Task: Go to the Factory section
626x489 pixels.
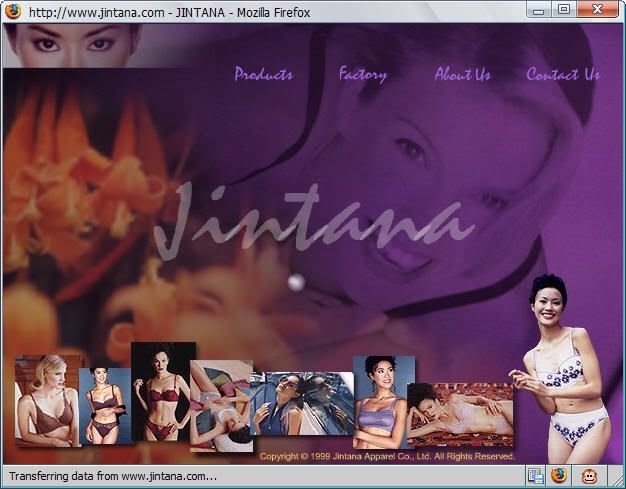Action: coord(362,74)
